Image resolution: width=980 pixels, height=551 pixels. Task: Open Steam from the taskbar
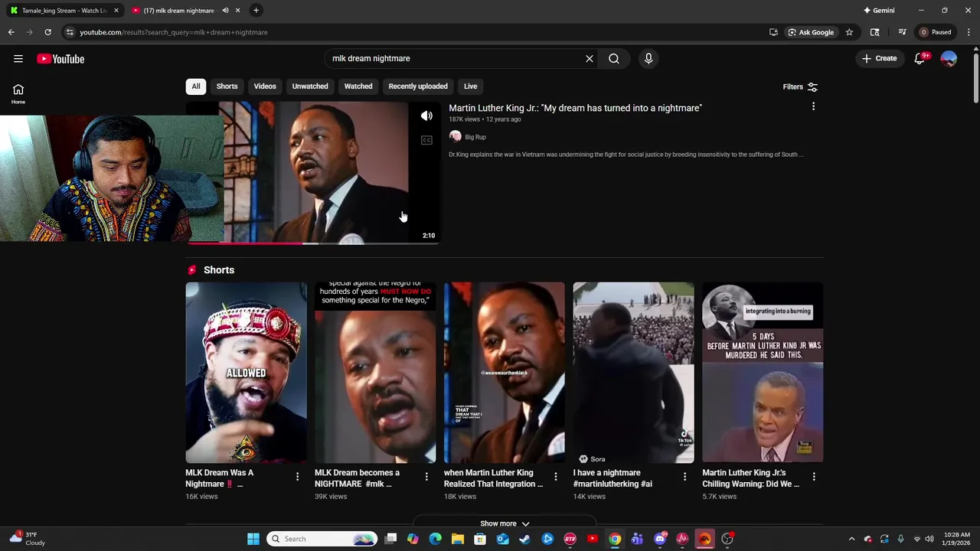tap(525, 539)
